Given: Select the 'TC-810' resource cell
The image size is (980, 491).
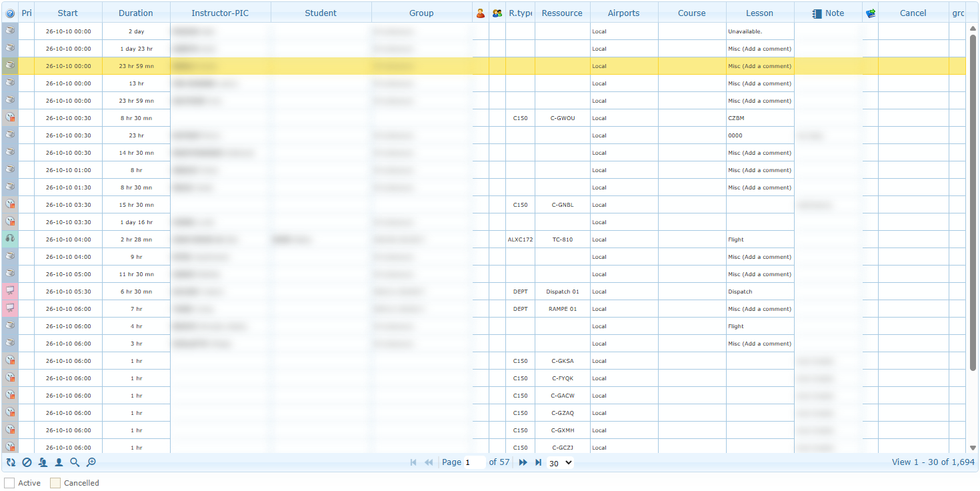Looking at the screenshot, I should point(562,239).
